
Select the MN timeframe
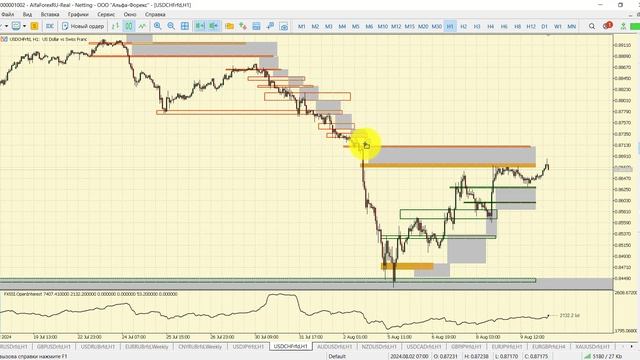point(571,26)
